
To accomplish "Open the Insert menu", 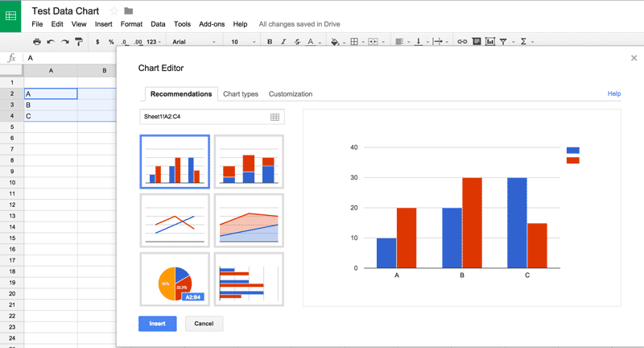I will click(x=104, y=24).
